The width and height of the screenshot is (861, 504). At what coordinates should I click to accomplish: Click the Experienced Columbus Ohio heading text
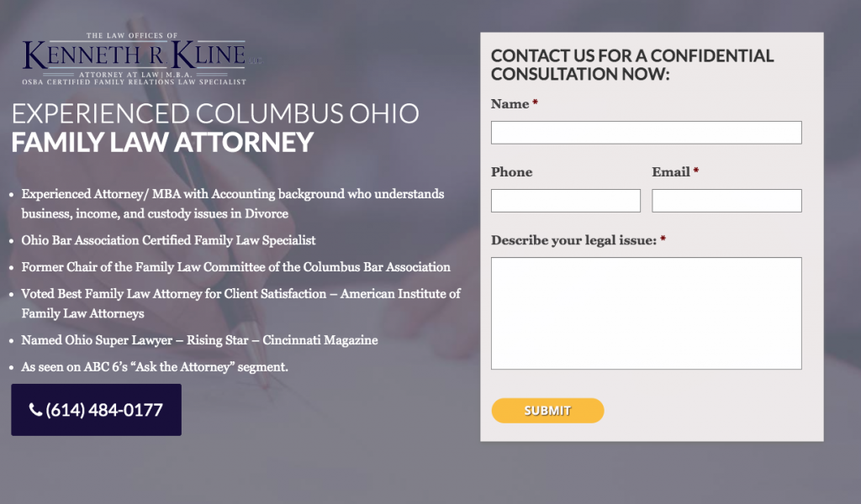coord(215,113)
